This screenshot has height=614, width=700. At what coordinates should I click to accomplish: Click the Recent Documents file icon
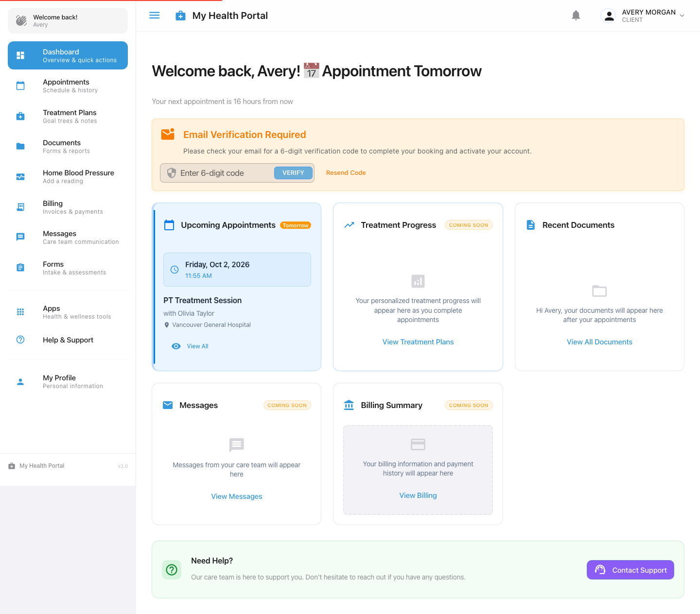pos(531,225)
